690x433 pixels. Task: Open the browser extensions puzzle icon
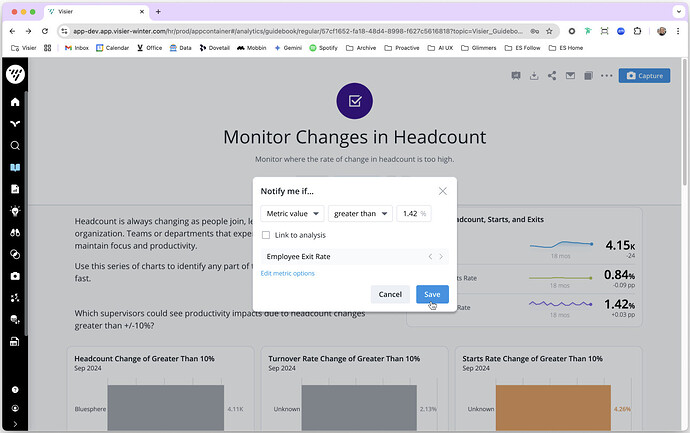tap(637, 31)
